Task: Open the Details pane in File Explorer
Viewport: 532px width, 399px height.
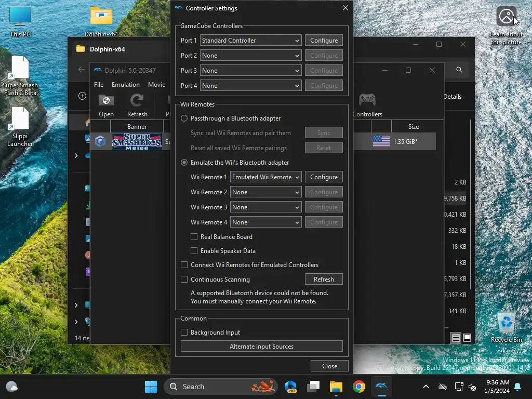Action: tap(453, 97)
